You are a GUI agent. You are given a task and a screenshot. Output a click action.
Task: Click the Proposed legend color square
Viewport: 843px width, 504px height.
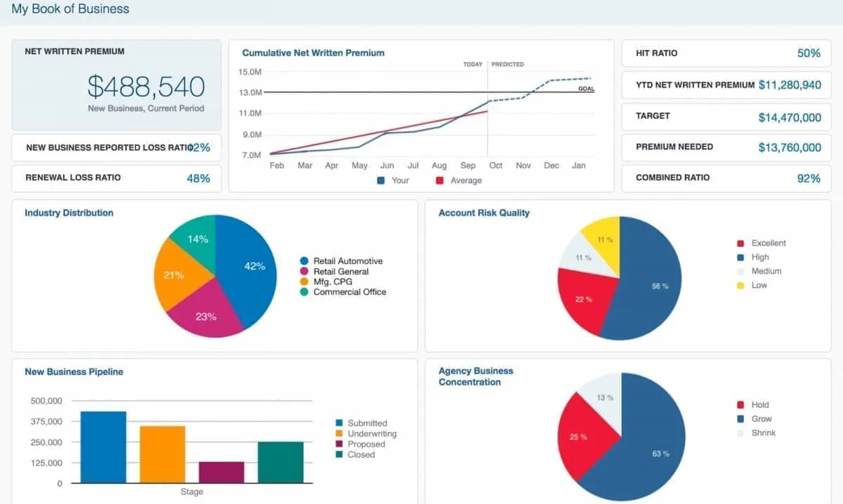pyautogui.click(x=339, y=444)
